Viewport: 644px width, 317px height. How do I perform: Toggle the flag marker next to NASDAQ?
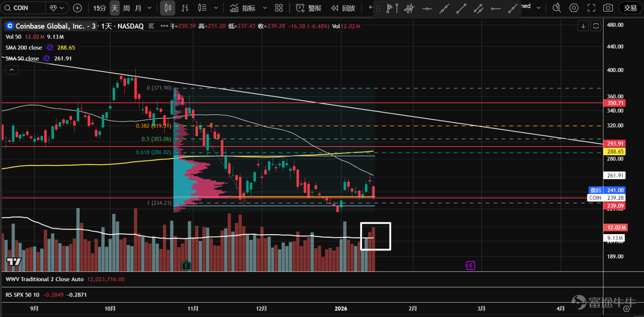pyautogui.click(x=152, y=26)
